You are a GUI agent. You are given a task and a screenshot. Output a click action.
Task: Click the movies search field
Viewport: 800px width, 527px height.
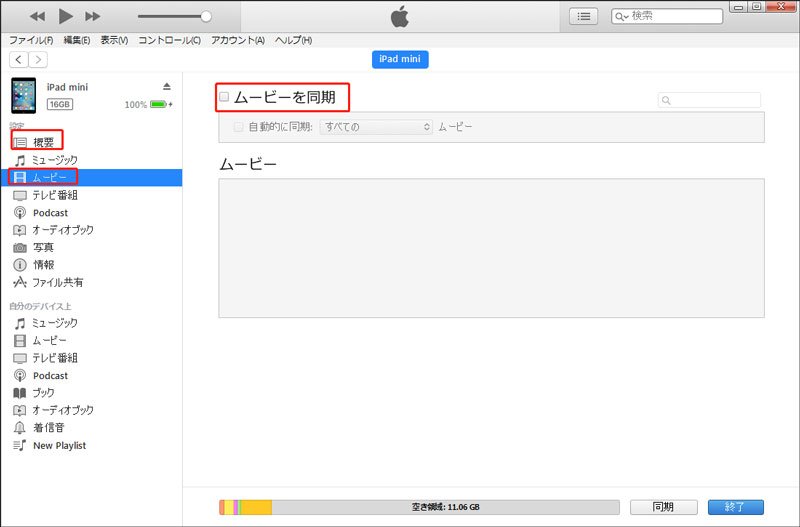coord(709,100)
